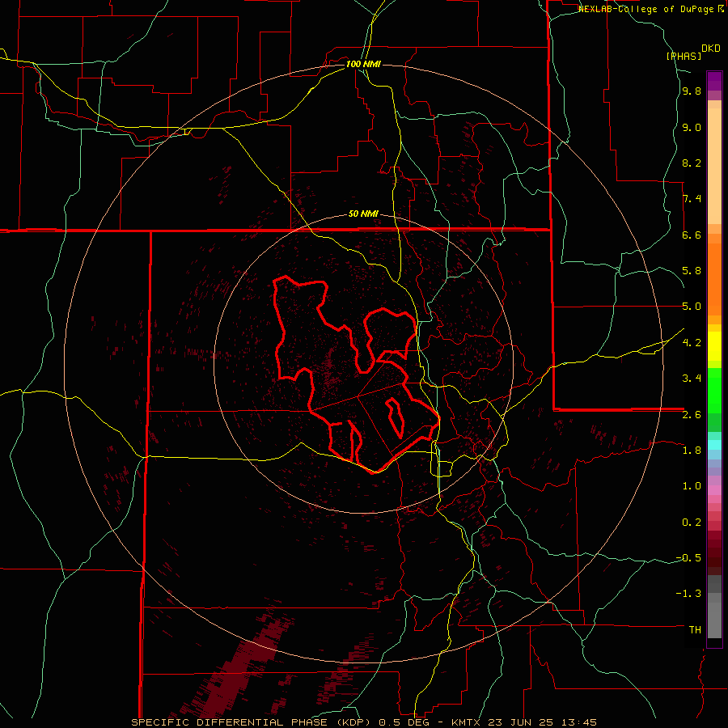Click the 4.2 scale value
Screen dimensions: 728x728
692,343
